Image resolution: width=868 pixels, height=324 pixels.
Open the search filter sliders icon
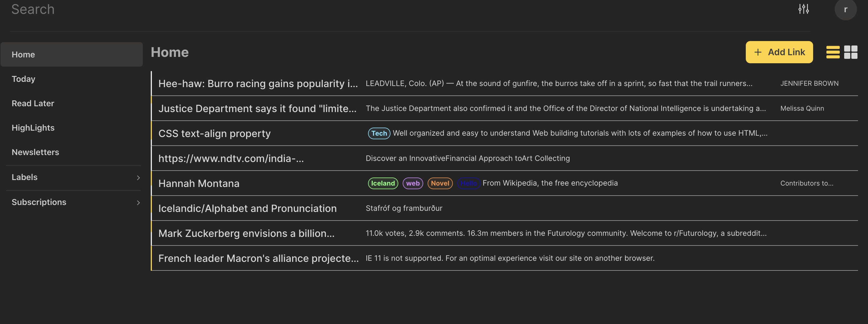pos(803,9)
